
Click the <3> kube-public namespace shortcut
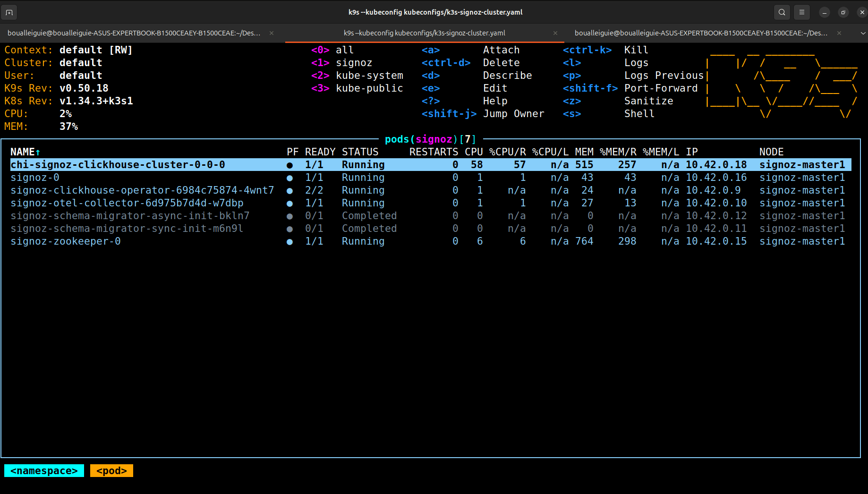[x=357, y=88]
